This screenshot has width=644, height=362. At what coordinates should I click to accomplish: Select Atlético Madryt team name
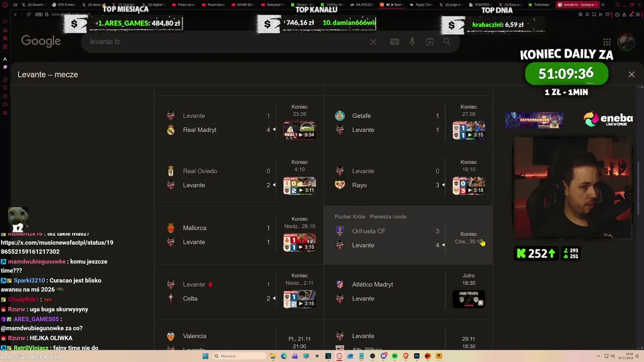coord(373,284)
